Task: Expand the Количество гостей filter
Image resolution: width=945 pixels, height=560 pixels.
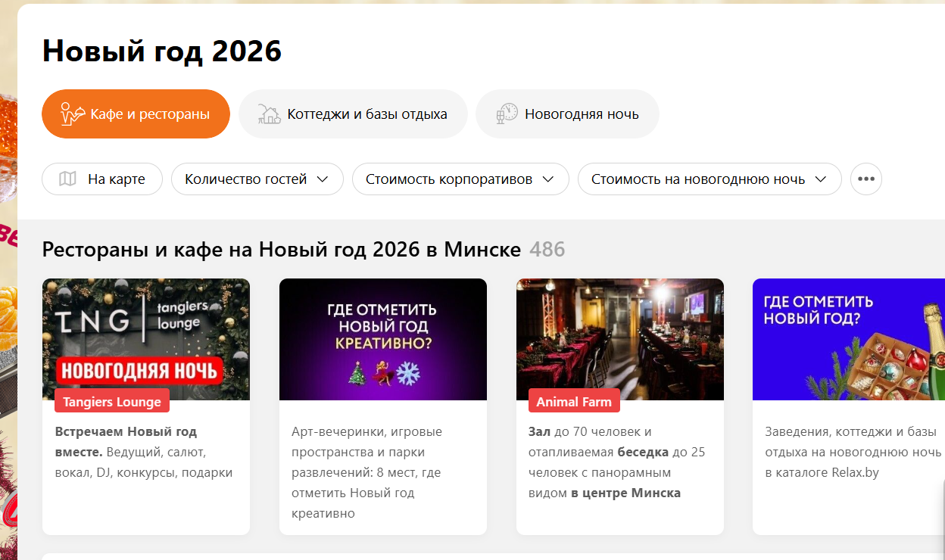Action: 257,179
